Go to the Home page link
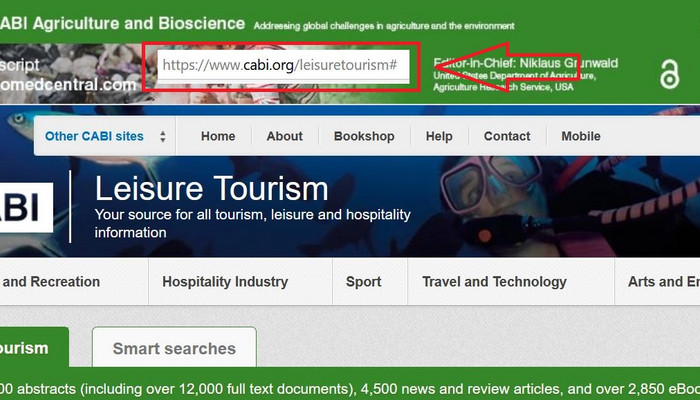Screen dimensions: 700x400 [x=218, y=136]
